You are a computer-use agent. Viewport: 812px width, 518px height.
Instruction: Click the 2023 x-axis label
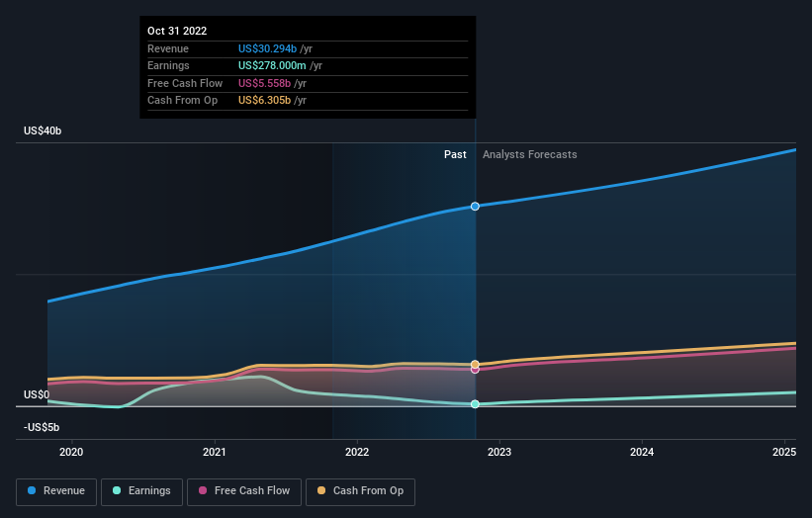click(x=499, y=453)
